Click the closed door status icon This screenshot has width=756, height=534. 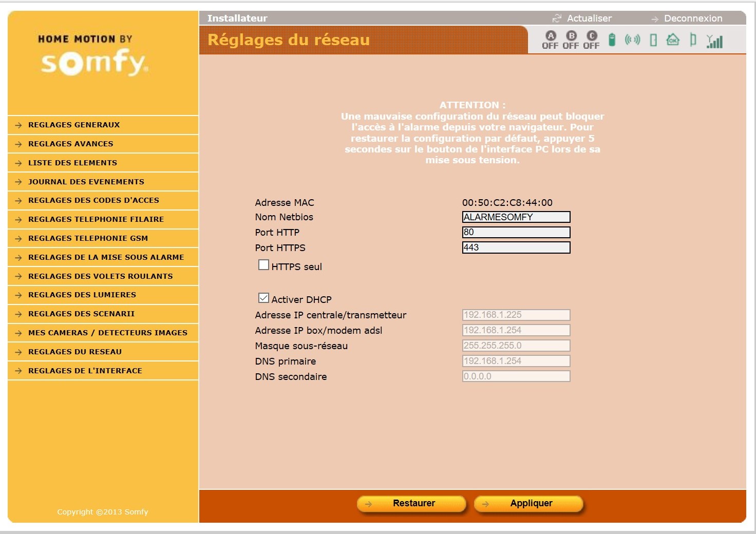[653, 40]
